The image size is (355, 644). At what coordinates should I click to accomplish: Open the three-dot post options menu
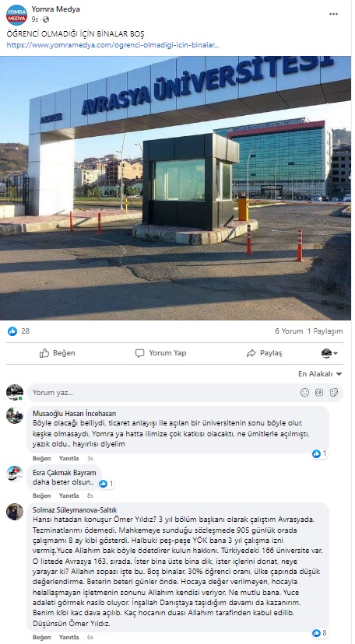[x=333, y=14]
